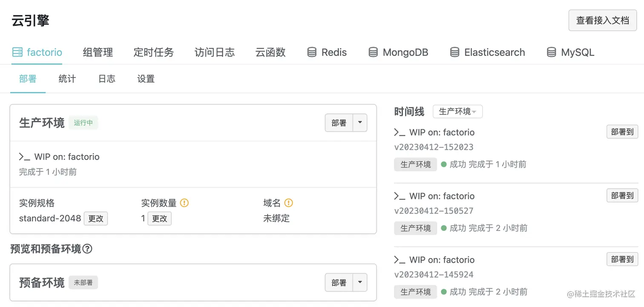Click the MongoDB database icon

click(372, 52)
